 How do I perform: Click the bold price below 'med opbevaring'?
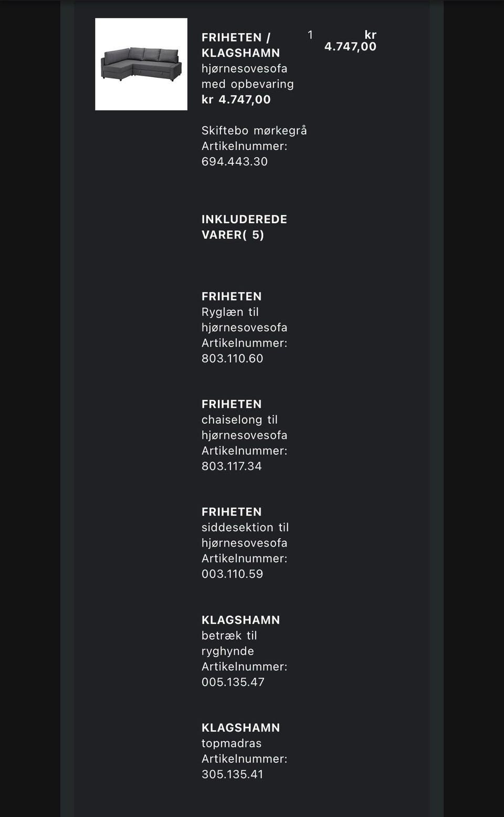[x=236, y=99]
